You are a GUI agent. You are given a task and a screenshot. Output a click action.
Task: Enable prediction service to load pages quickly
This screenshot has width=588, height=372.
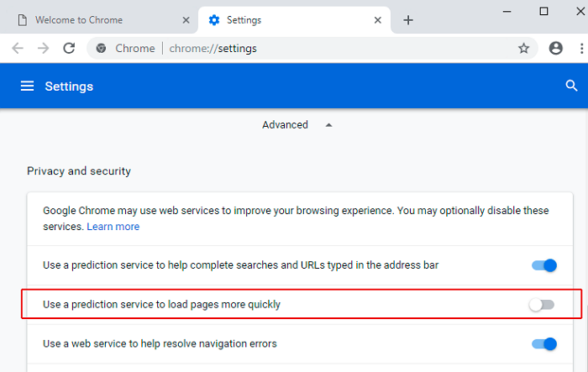point(542,304)
